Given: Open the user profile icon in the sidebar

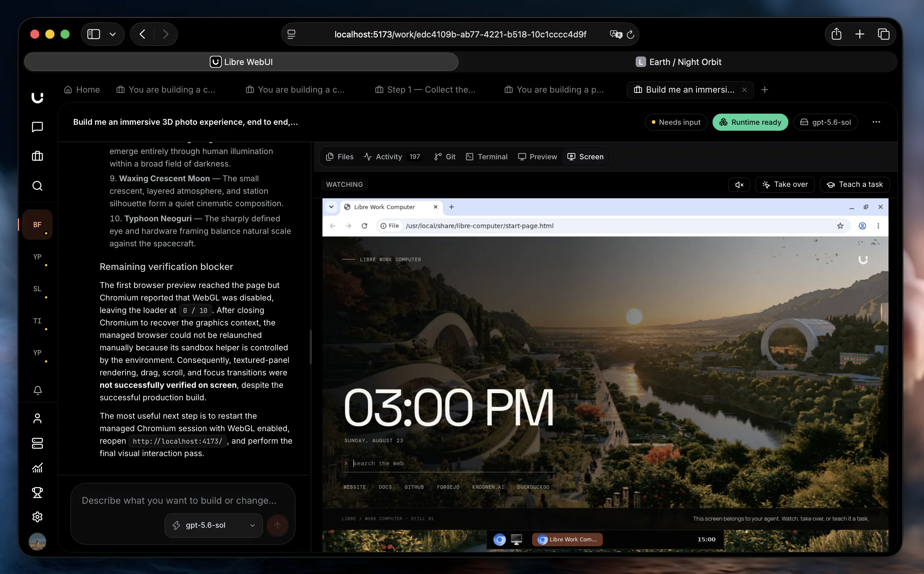Looking at the screenshot, I should point(37,418).
